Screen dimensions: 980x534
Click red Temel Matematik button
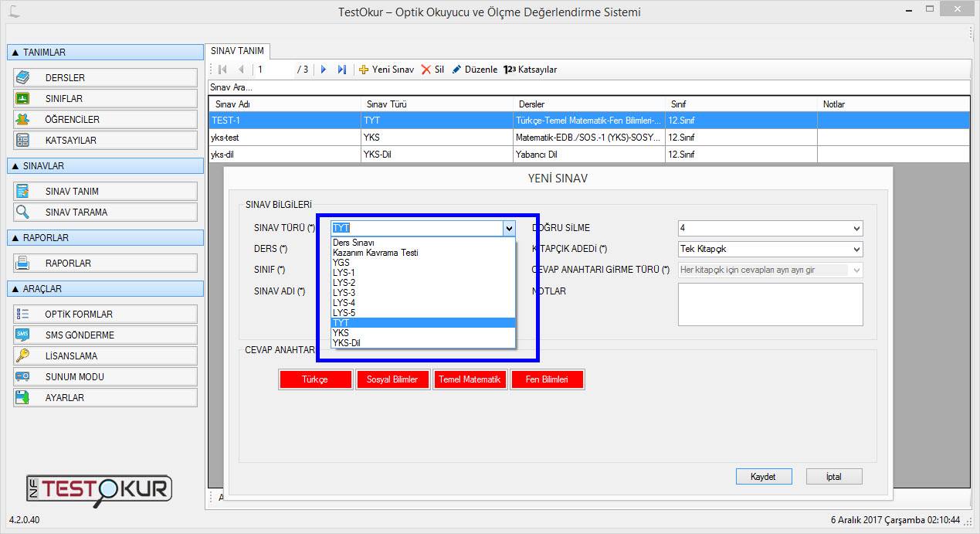(x=470, y=379)
